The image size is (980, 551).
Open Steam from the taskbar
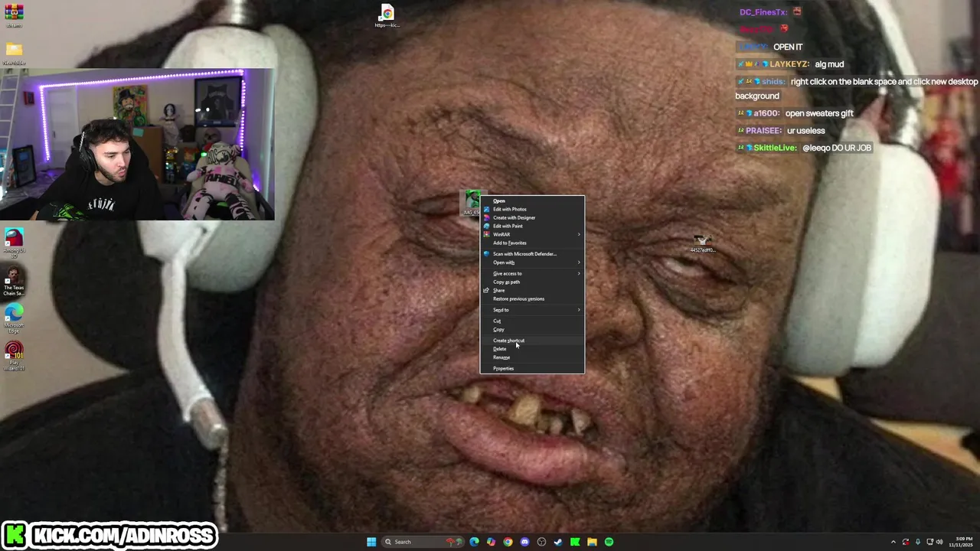tap(558, 542)
